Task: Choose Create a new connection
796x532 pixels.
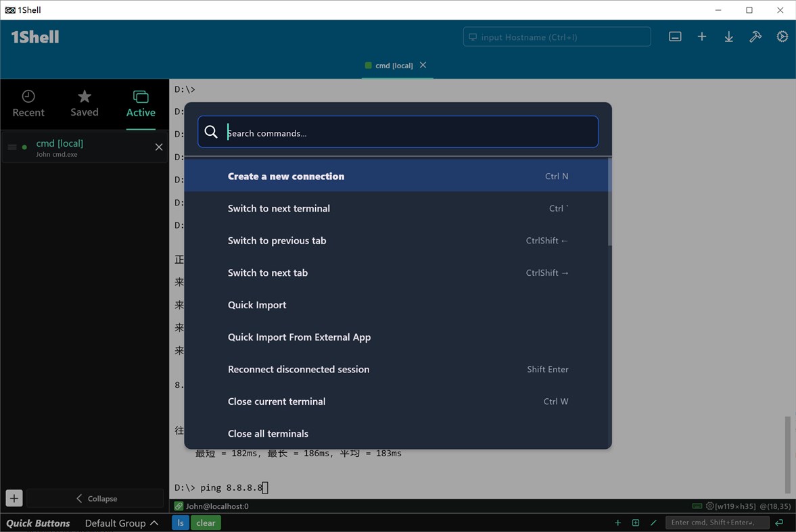Action: [398, 176]
